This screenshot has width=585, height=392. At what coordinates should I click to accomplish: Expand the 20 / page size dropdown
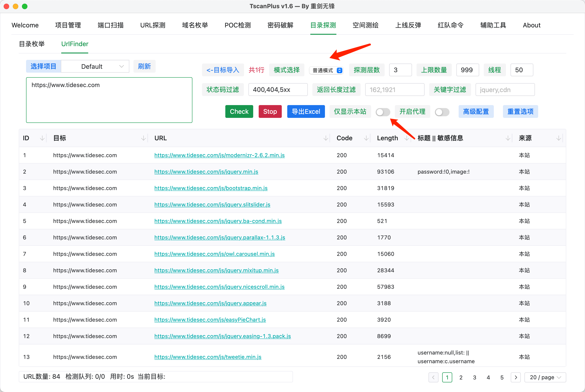pyautogui.click(x=545, y=377)
